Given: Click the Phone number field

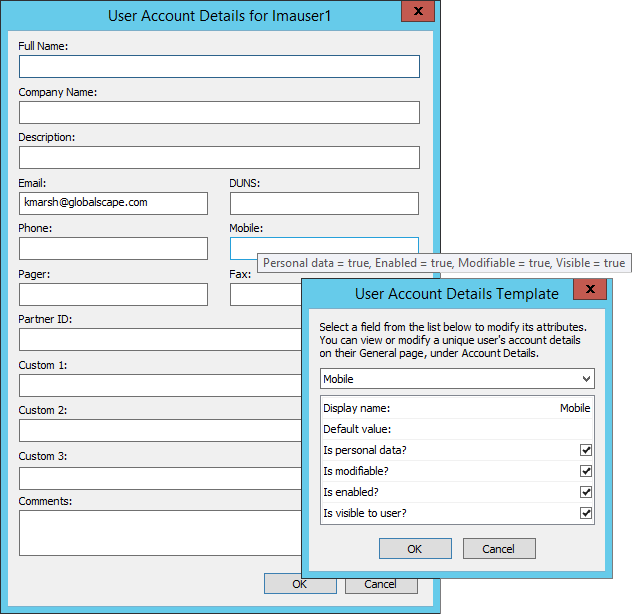Looking at the screenshot, I should point(113,248).
